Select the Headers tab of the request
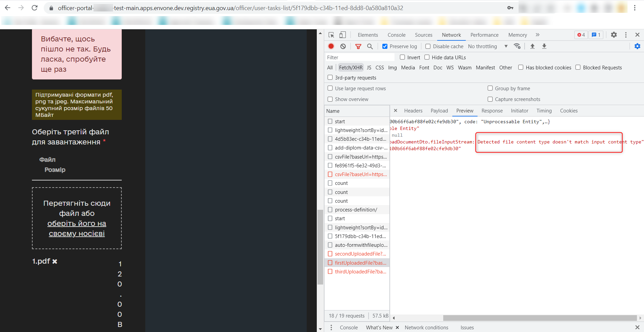Image resolution: width=644 pixels, height=332 pixels. 413,110
